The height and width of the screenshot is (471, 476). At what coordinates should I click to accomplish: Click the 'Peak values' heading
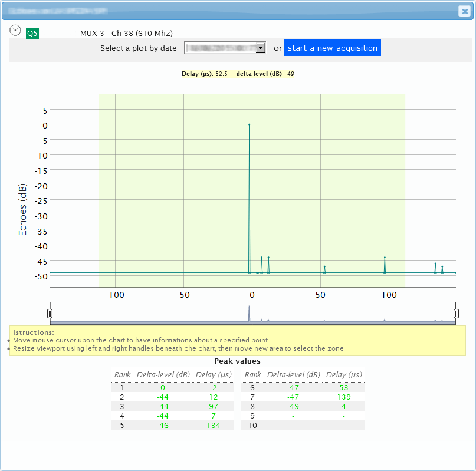(x=237, y=361)
